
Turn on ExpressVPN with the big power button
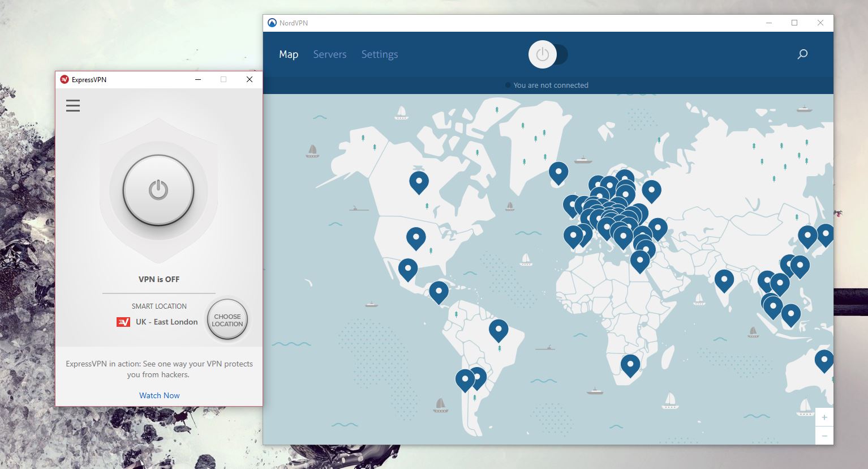(158, 190)
